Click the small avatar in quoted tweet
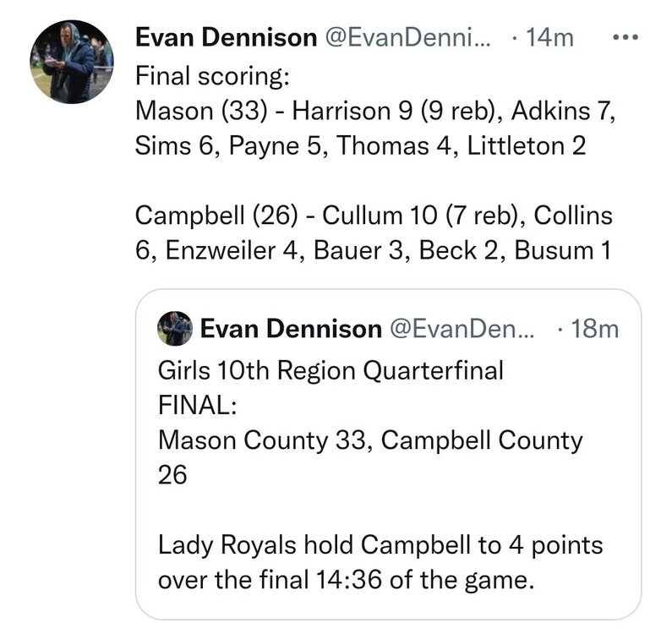 (x=175, y=329)
